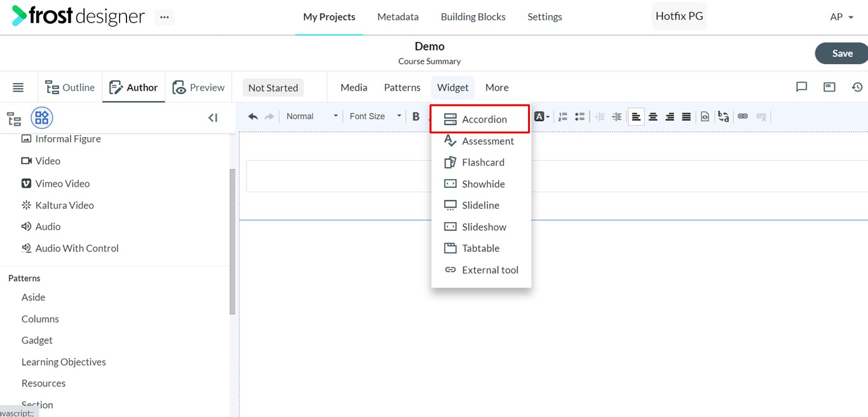Click the insert link chain icon
Image resolution: width=868 pixels, height=417 pixels.
742,116
